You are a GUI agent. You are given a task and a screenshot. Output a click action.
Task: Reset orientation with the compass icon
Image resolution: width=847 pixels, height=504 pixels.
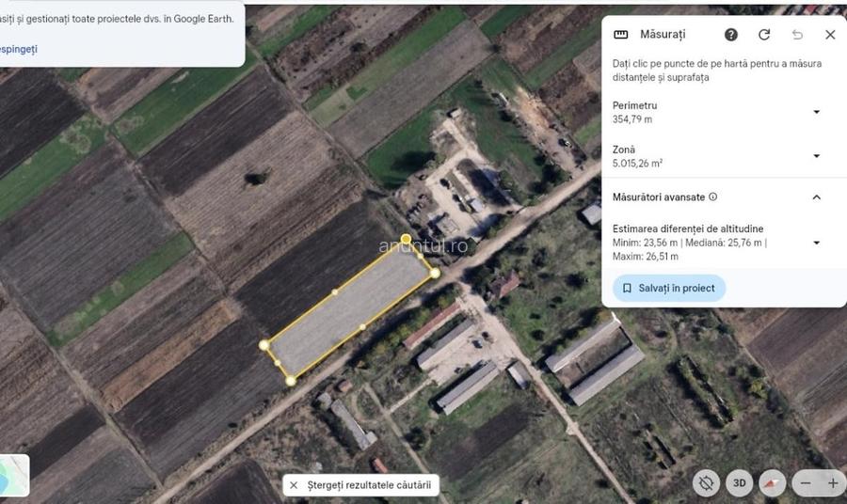[x=772, y=483]
